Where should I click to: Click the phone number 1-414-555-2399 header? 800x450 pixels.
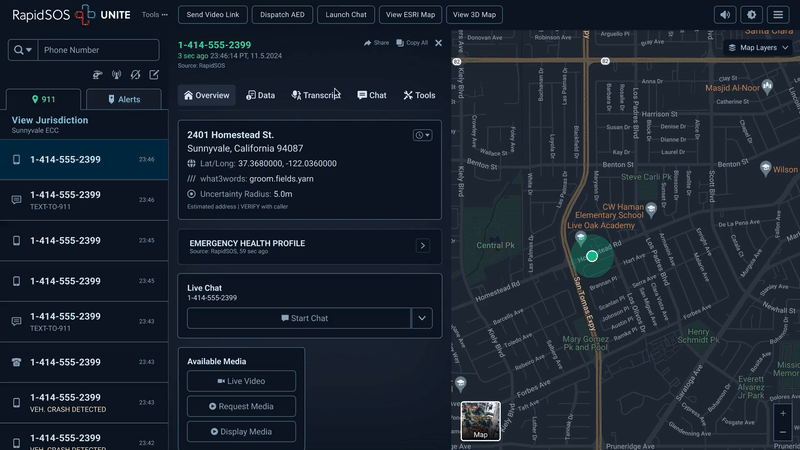214,45
